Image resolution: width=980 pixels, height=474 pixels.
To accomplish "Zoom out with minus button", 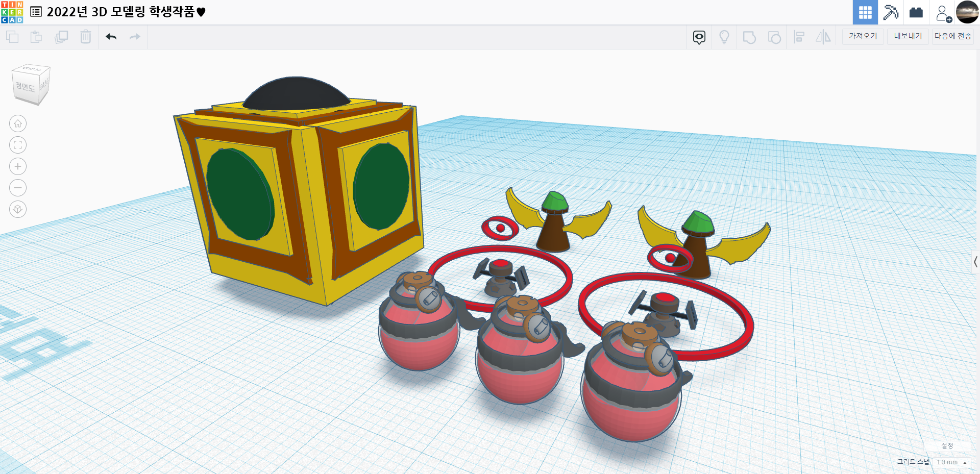I will tap(18, 188).
